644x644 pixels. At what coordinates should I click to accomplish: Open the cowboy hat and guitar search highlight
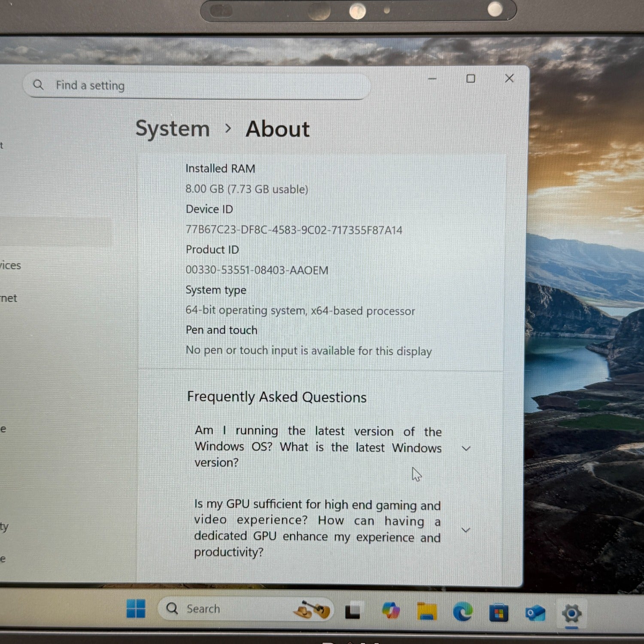point(312,610)
